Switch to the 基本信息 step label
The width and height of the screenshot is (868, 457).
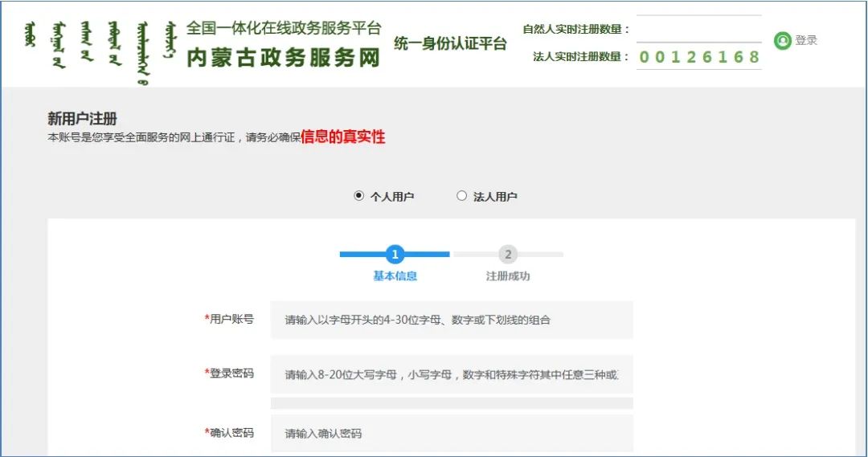(395, 276)
